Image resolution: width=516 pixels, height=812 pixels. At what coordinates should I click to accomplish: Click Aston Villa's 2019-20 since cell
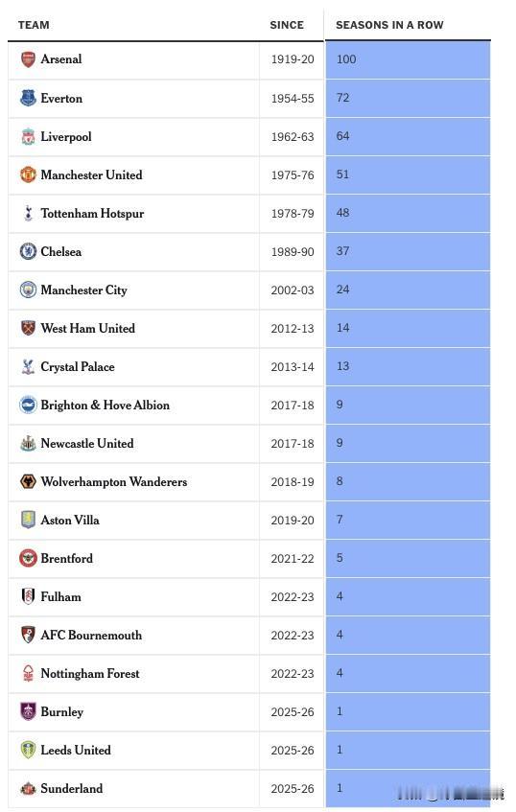[293, 521]
